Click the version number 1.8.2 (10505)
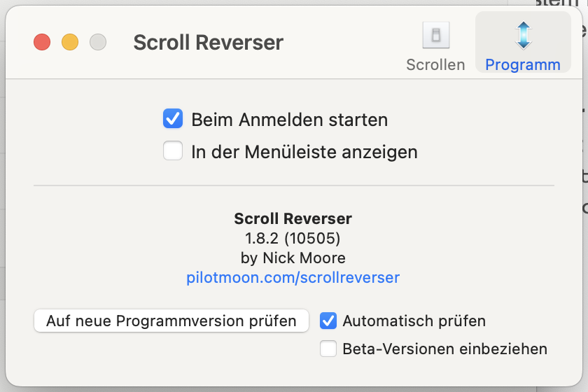This screenshot has height=392, width=588. click(293, 238)
